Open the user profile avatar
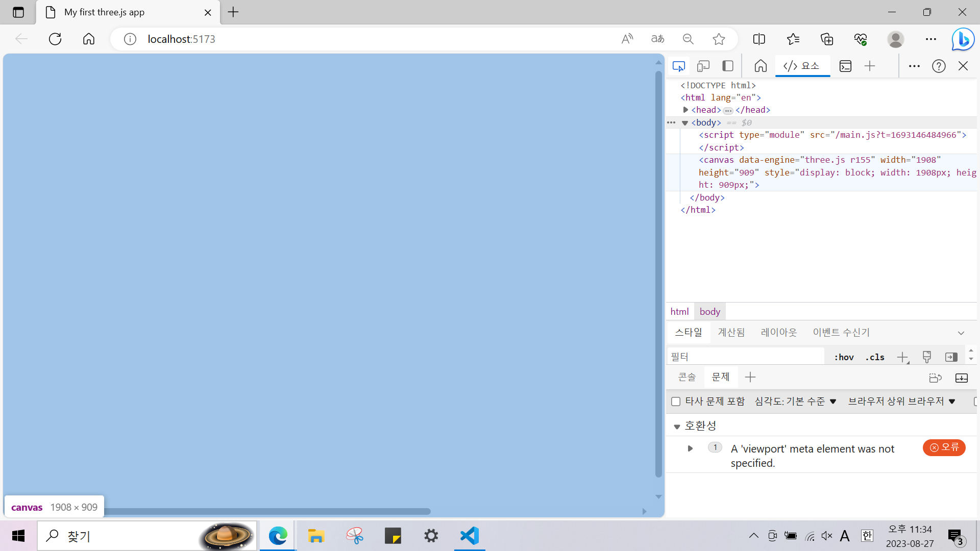 coord(896,39)
